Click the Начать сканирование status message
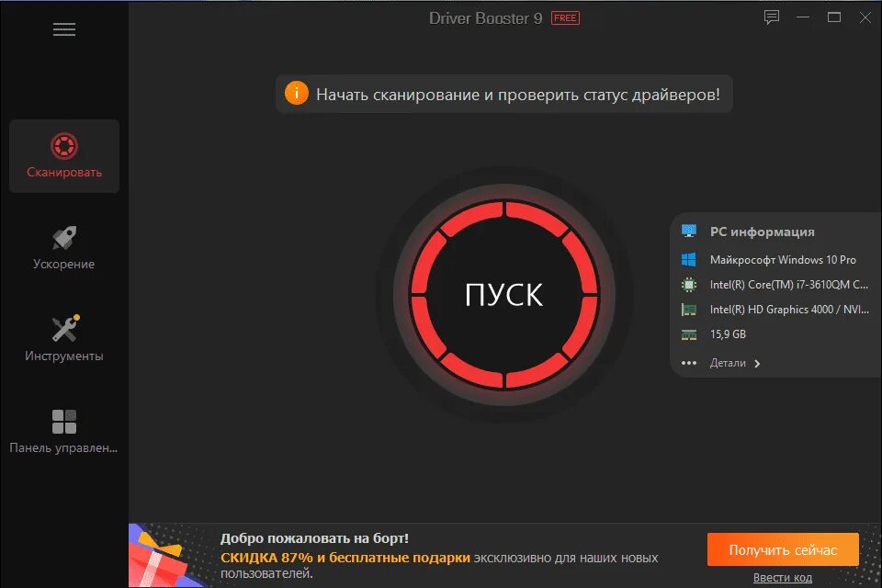This screenshot has height=588, width=882. (518, 95)
